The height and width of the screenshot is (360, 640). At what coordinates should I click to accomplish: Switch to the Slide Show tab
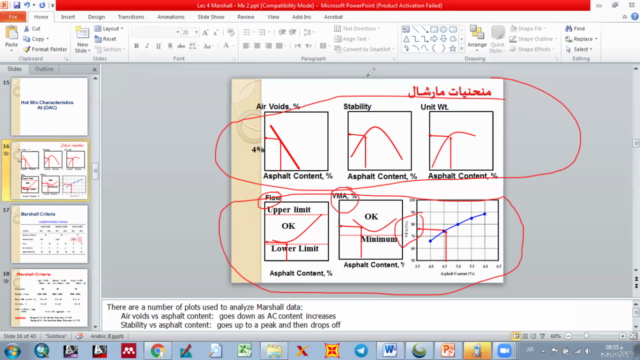(211, 17)
